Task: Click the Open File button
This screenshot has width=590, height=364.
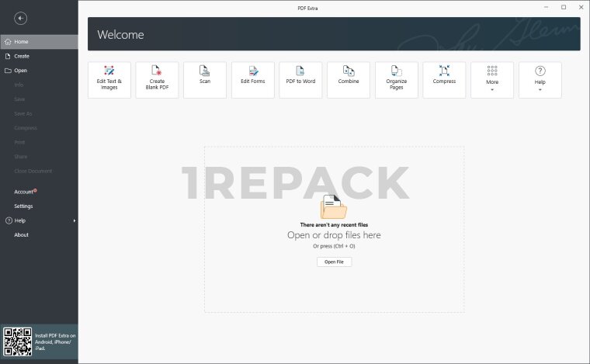Action: click(x=334, y=262)
